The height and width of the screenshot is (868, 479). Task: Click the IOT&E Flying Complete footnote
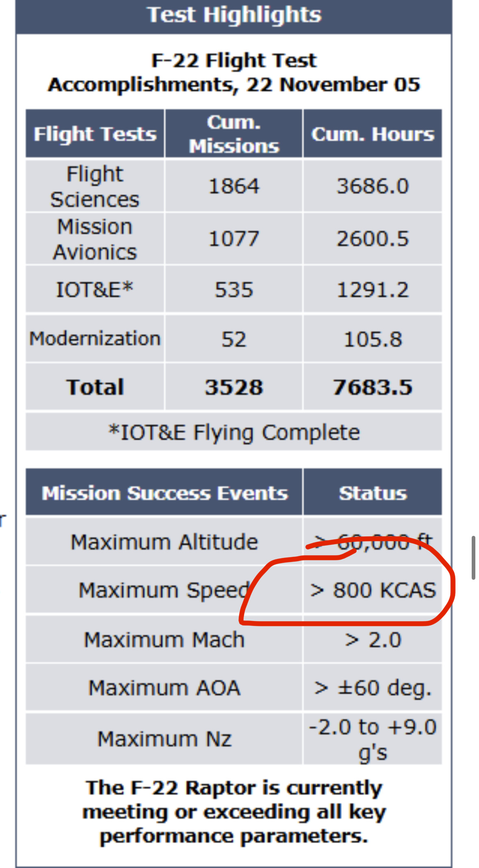click(234, 432)
